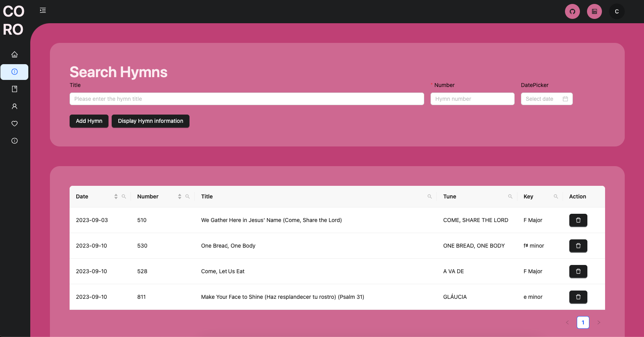Viewport: 644px width, 337px height.
Task: Go to Home in sidebar
Action: pyautogui.click(x=15, y=54)
